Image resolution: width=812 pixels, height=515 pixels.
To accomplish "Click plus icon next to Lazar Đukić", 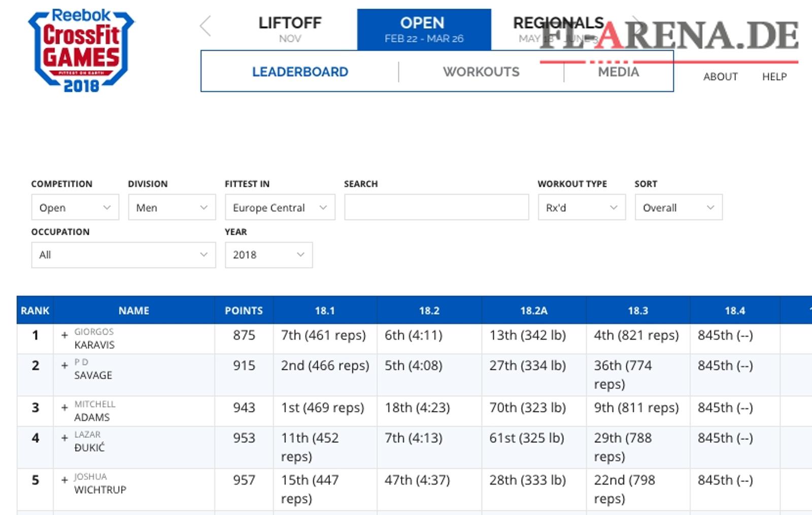I will click(x=64, y=438).
